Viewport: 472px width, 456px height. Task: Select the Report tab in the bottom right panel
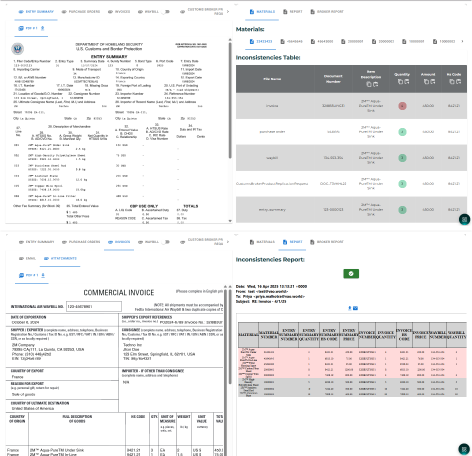click(293, 242)
